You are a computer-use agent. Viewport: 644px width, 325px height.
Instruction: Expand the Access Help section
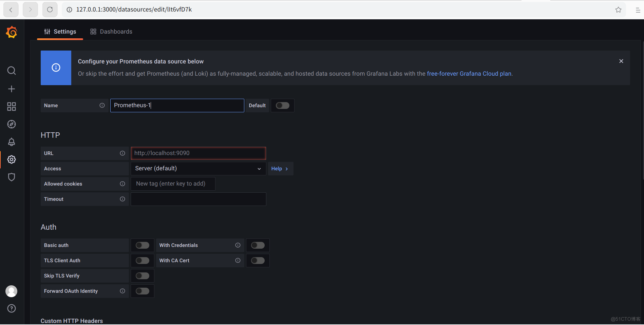click(280, 169)
